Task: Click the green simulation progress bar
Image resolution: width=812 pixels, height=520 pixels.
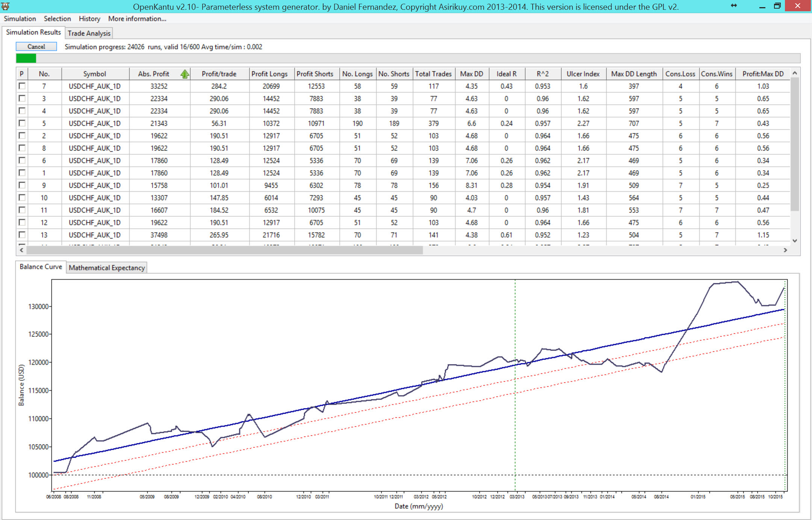Action: (x=26, y=58)
